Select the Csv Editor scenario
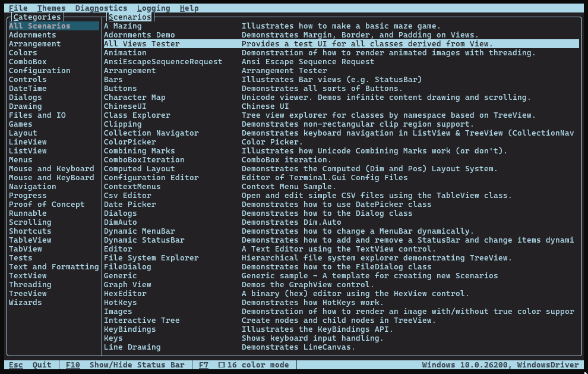 [127, 196]
